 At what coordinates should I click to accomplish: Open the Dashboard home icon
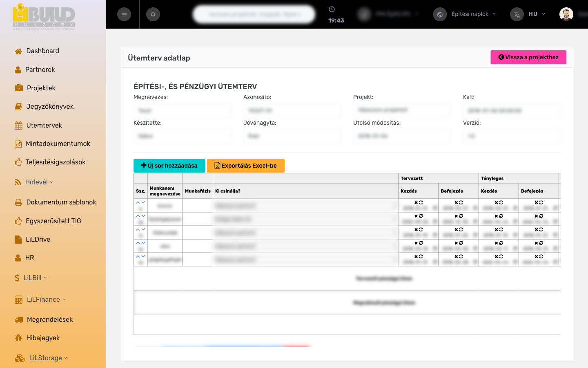(18, 51)
